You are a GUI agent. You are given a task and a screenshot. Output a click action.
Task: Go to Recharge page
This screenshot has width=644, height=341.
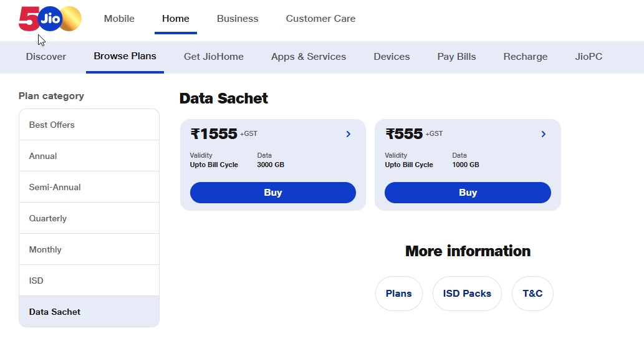click(526, 57)
